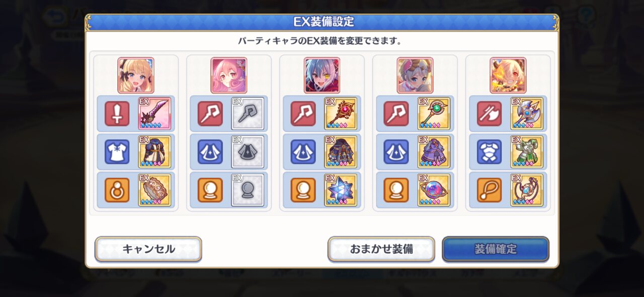Image resolution: width=644 pixels, height=297 pixels.
Task: Select the bronze bracelet EX accessory
Action: [154, 190]
